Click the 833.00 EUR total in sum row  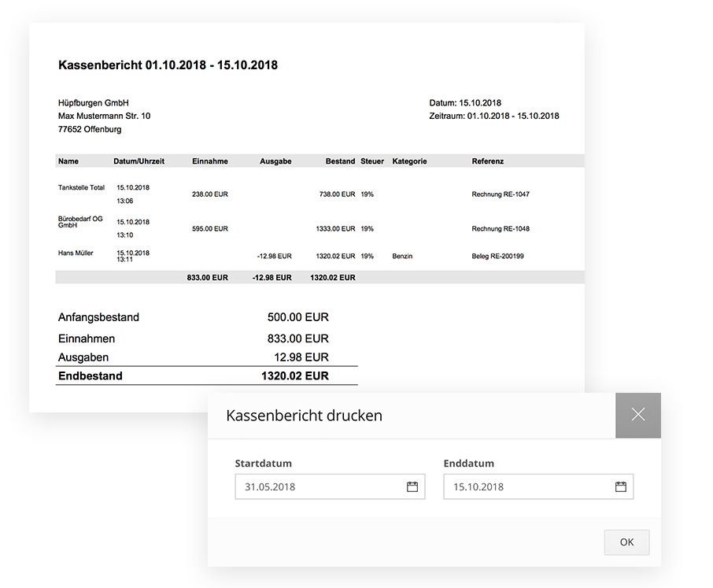[207, 277]
